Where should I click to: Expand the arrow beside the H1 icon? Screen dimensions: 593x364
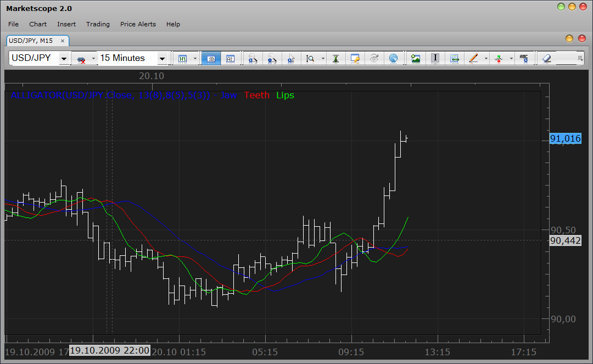pyautogui.click(x=195, y=59)
